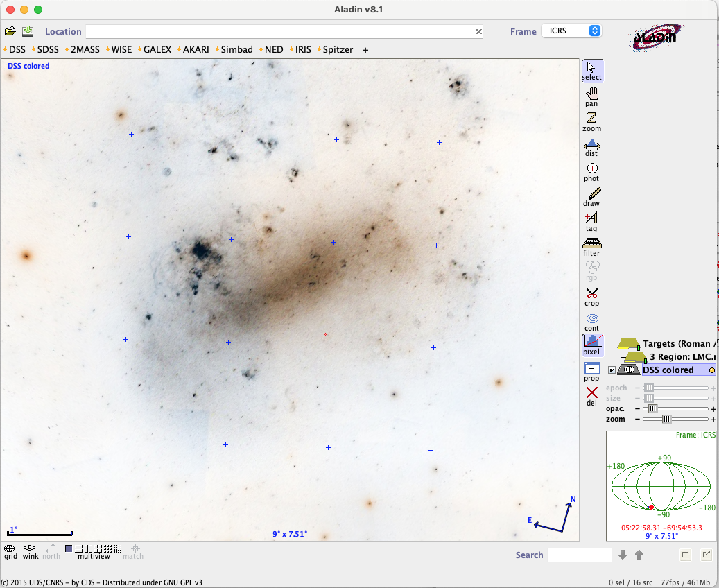Open the cont contour tool
Image resolution: width=719 pixels, height=588 pixels.
coord(591,320)
